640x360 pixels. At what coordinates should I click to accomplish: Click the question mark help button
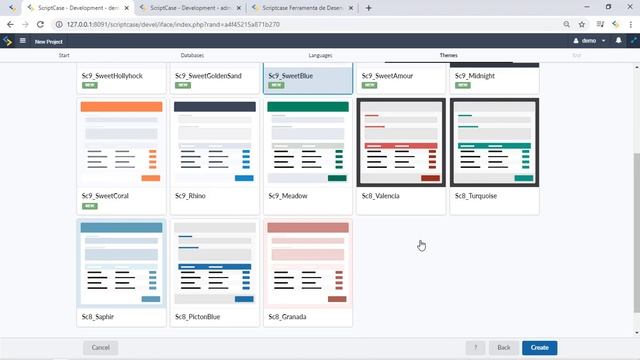click(475, 348)
